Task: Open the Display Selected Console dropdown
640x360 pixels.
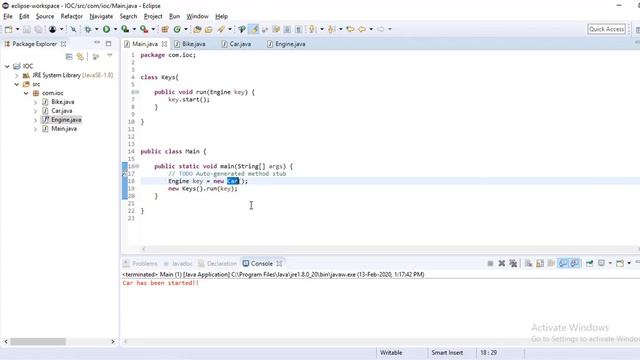Action: point(610,264)
